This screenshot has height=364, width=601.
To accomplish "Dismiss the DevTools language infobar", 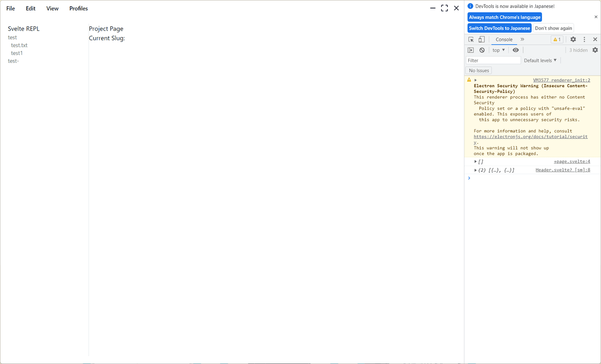I will point(596,17).
